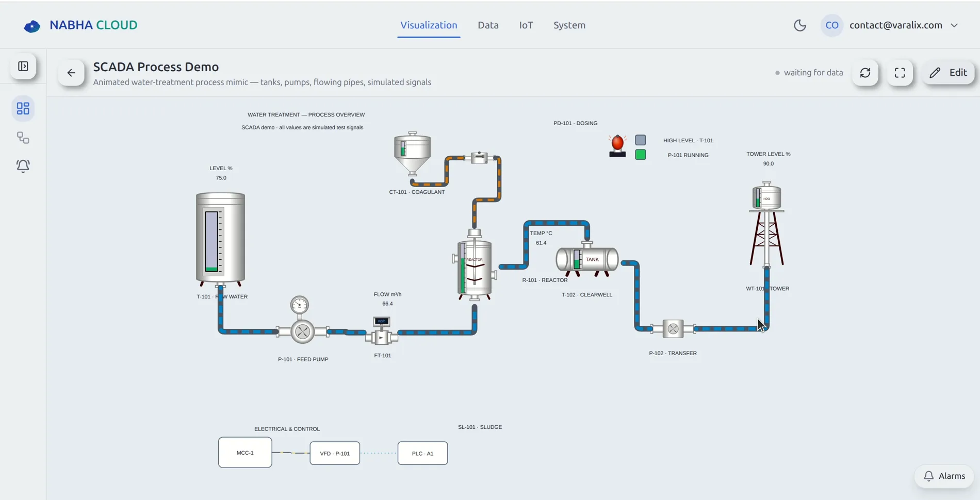Click the tower level value 90.0

click(769, 164)
